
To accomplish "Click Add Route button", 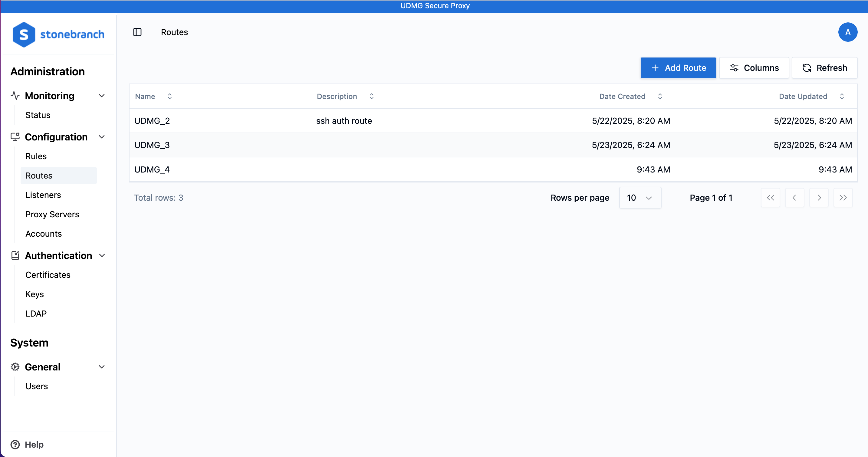I will [678, 68].
